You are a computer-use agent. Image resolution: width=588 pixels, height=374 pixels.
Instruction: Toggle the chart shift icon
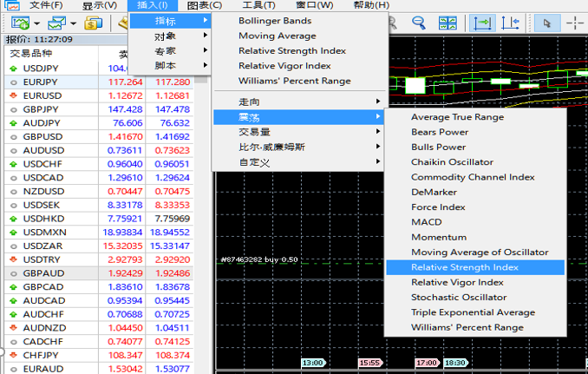point(510,23)
